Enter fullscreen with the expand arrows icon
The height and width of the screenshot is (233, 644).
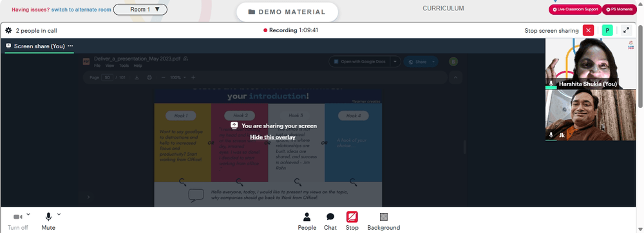pos(627,30)
